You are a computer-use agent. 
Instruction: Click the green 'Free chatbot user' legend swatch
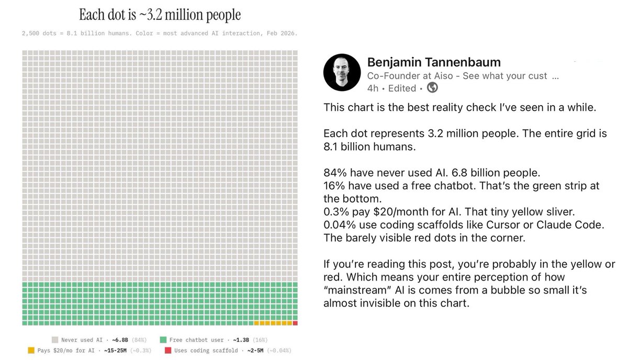(x=163, y=340)
